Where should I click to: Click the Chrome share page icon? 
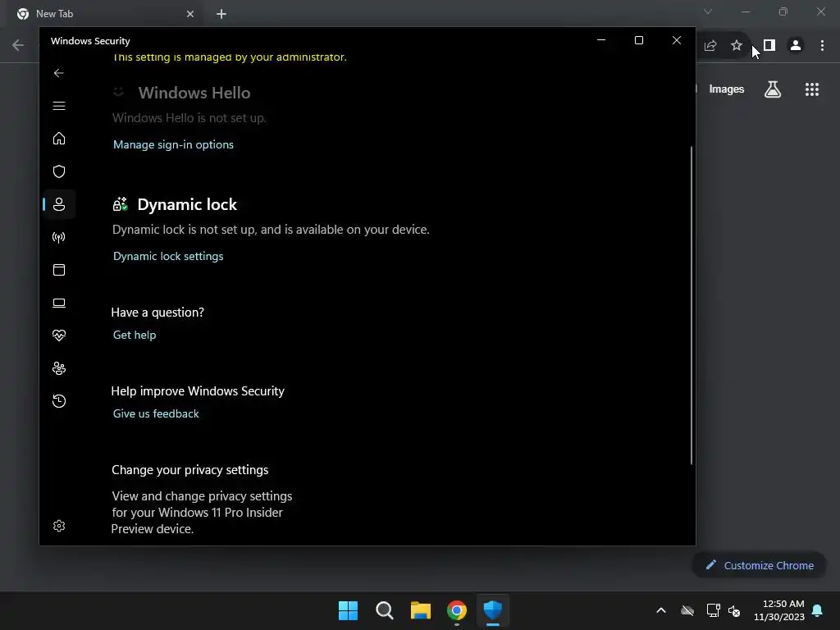point(710,46)
